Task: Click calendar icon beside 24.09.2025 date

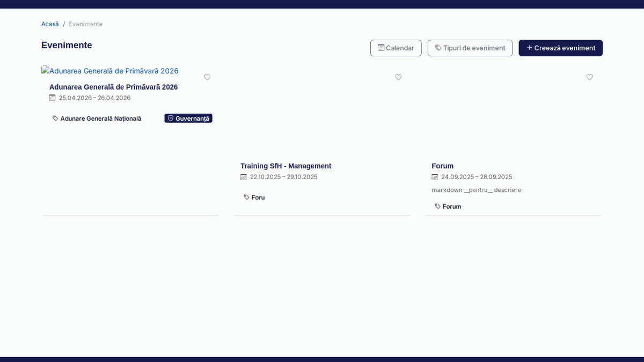Action: tap(435, 177)
